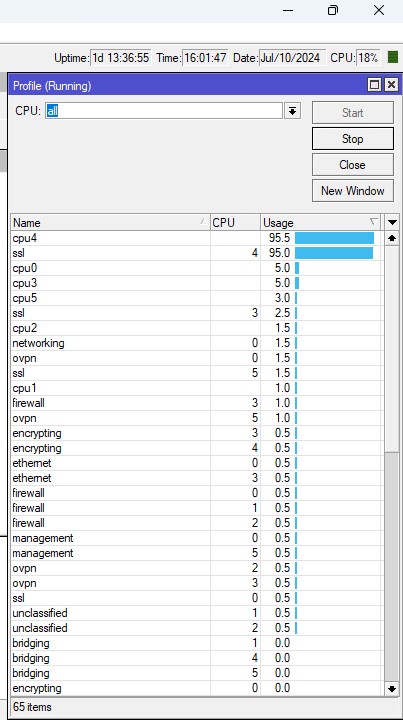This screenshot has width=403, height=720.
Task: Select the firewall row on CPU 3
Action: click(x=196, y=403)
